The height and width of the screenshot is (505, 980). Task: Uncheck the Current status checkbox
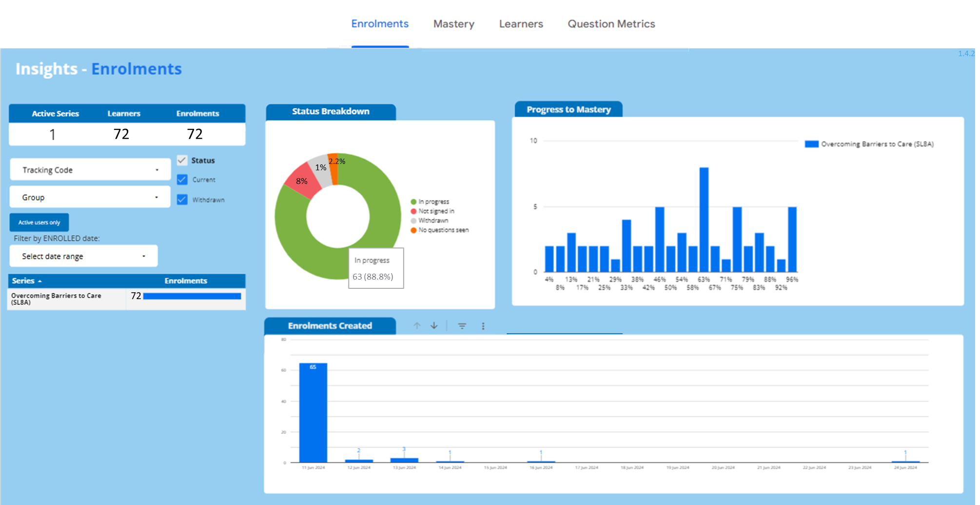click(x=182, y=180)
